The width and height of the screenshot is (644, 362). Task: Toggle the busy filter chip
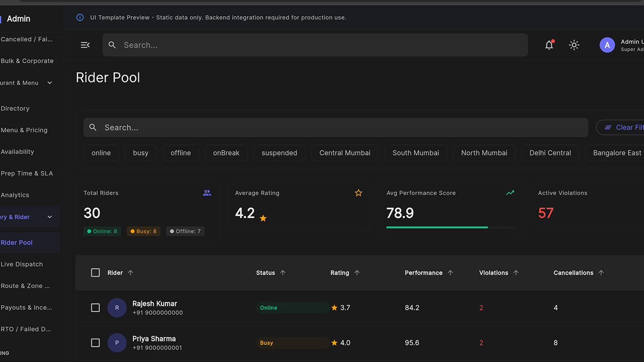coord(141,153)
